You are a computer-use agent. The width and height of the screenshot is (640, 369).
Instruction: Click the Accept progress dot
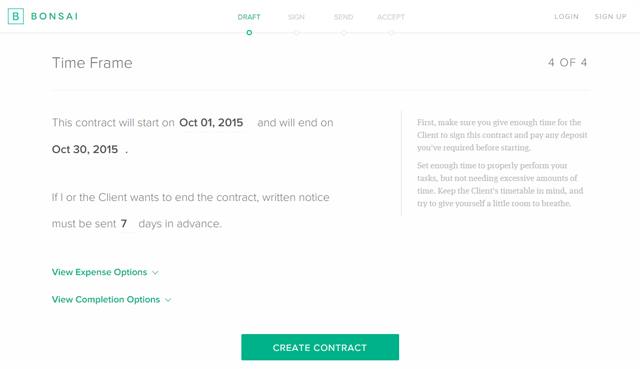tap(391, 33)
